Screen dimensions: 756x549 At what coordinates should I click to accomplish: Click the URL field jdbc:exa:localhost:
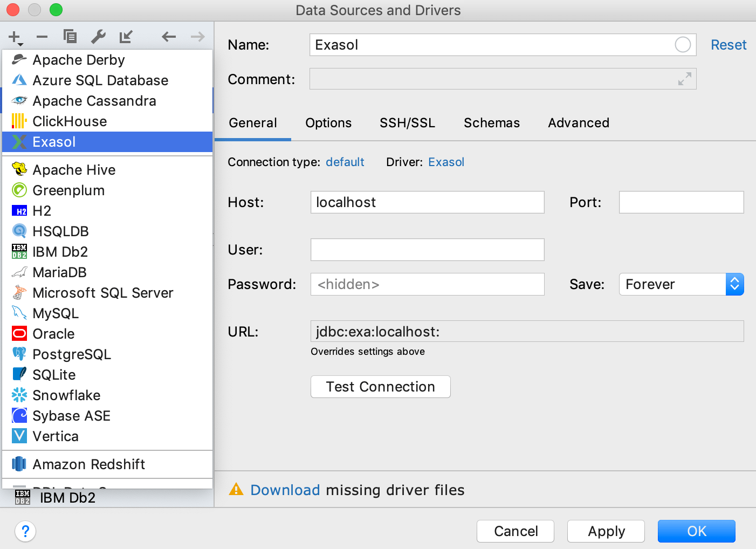[527, 331]
